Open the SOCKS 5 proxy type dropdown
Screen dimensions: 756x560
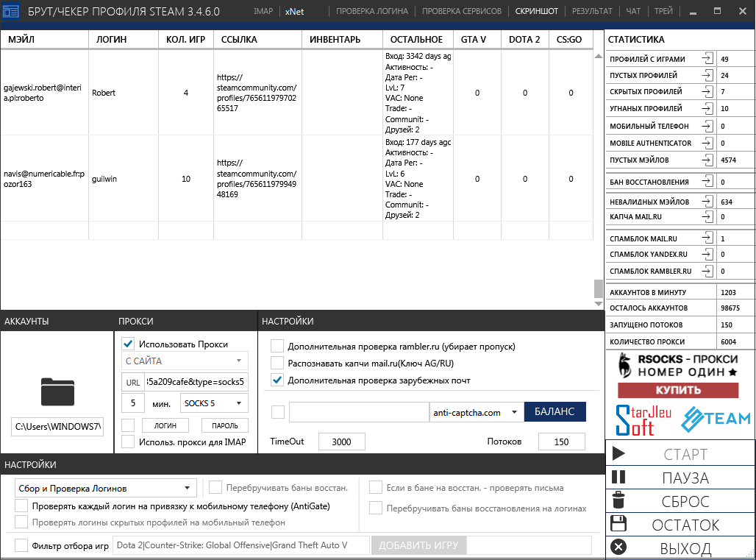tap(214, 403)
